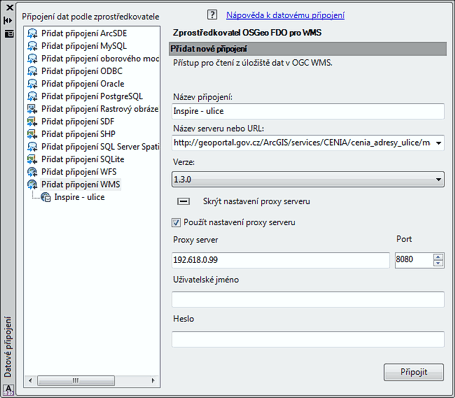Open Nápověda k datovému připojení link
The width and height of the screenshot is (455, 398).
285,15
